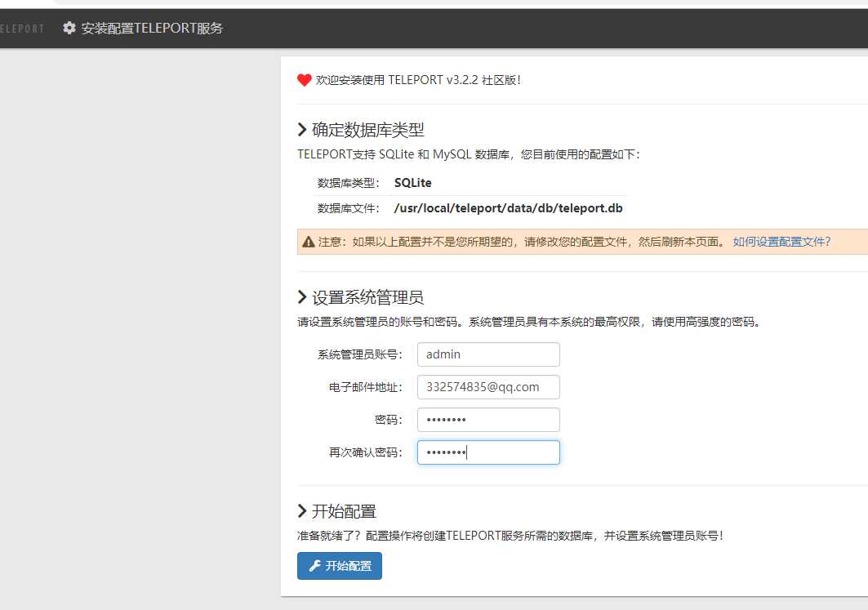This screenshot has width=868, height=610.
Task: Click the 设置系统管理员 section heading
Action: 368,298
